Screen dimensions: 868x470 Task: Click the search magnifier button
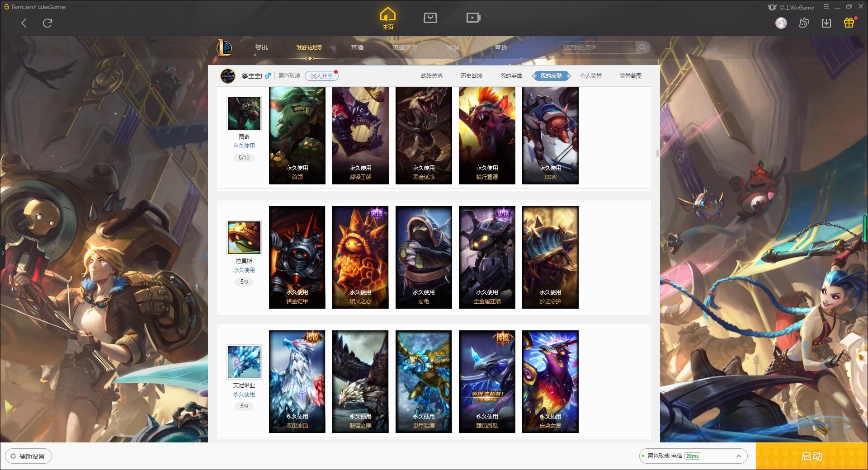tap(642, 47)
